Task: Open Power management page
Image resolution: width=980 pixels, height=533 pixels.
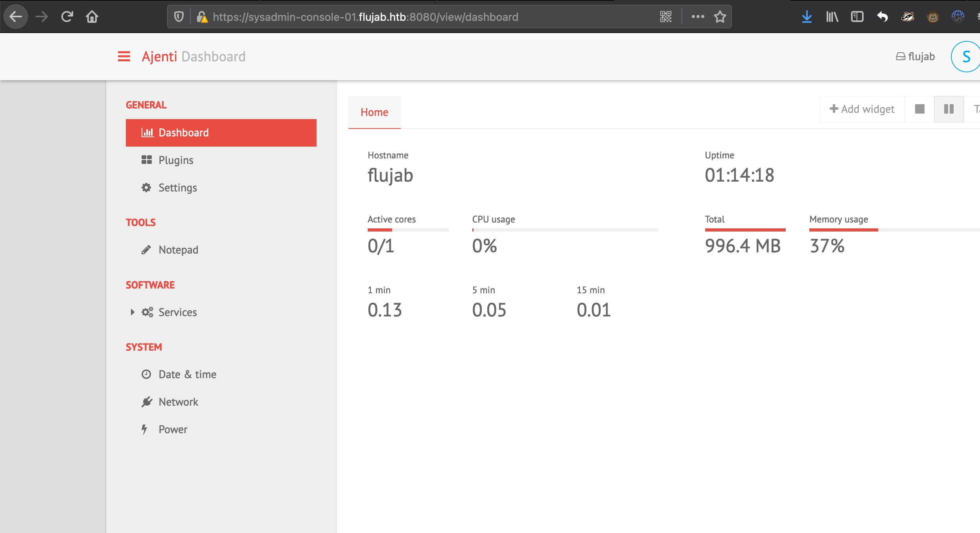Action: coord(173,429)
